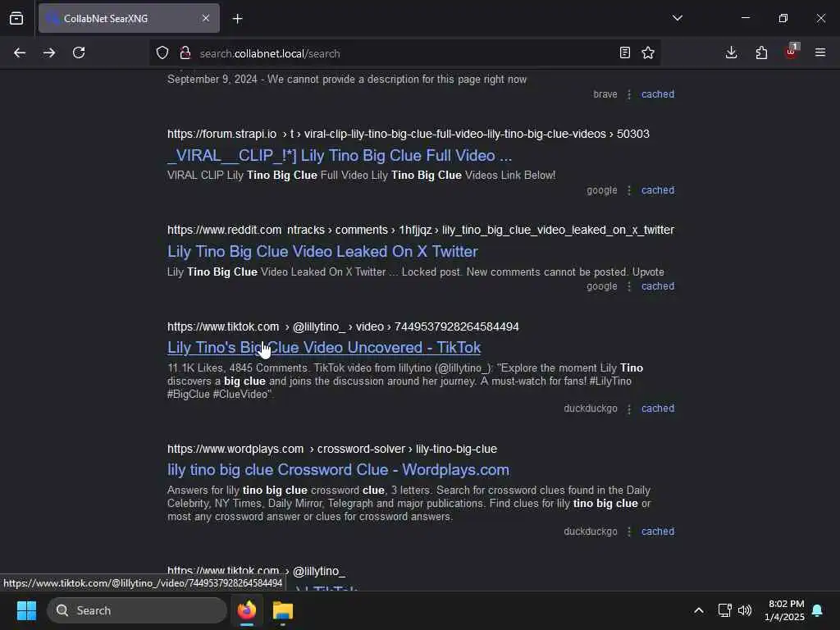Open the extensions puzzle menu
This screenshot has width=840, height=630.
tap(761, 53)
